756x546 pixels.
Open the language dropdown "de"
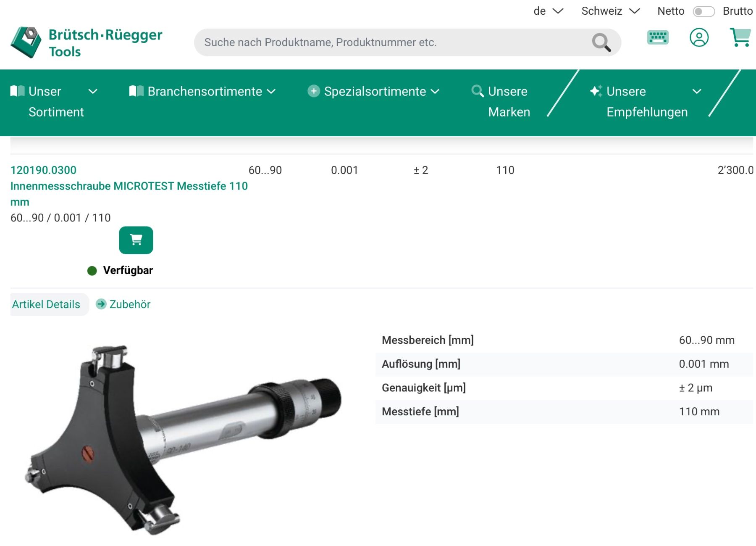548,11
